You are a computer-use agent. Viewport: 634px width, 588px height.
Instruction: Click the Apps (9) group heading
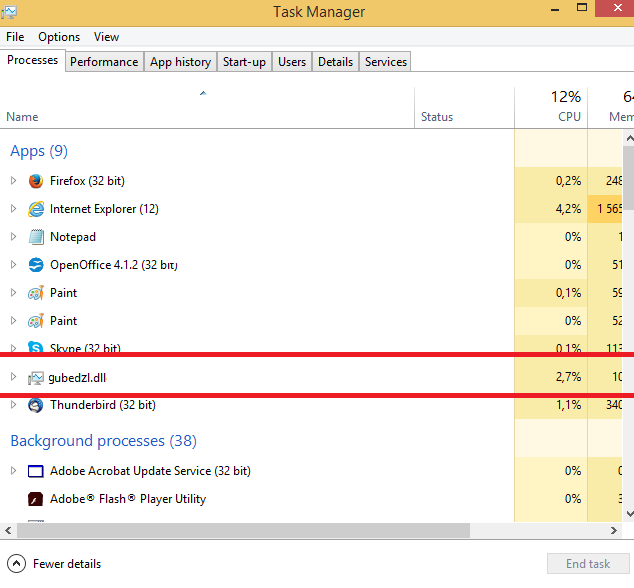[39, 151]
